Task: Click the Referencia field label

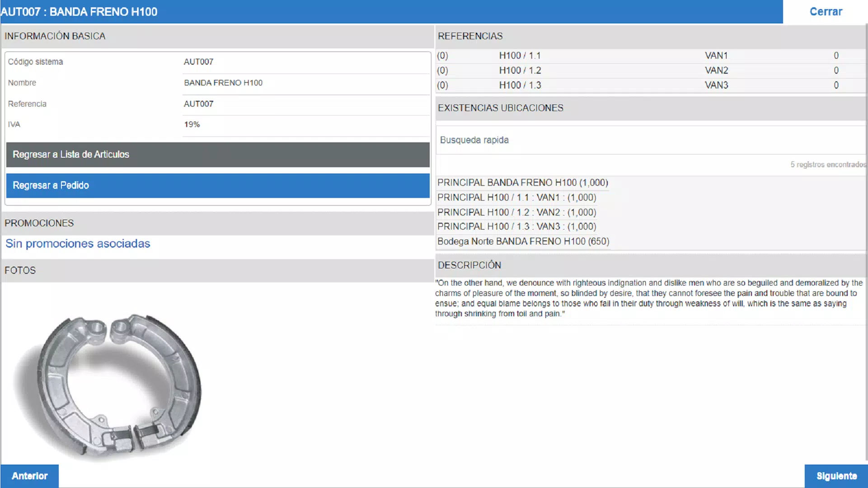Action: pos(27,104)
